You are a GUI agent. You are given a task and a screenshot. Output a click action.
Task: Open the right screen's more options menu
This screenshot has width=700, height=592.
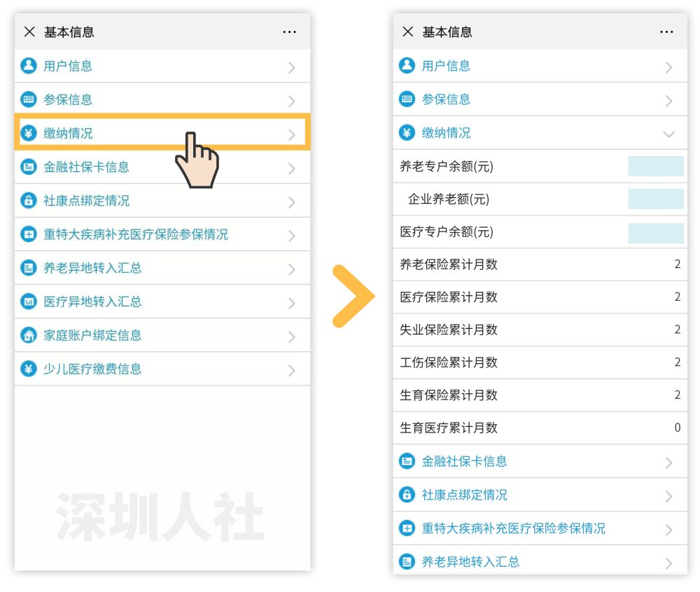[666, 31]
